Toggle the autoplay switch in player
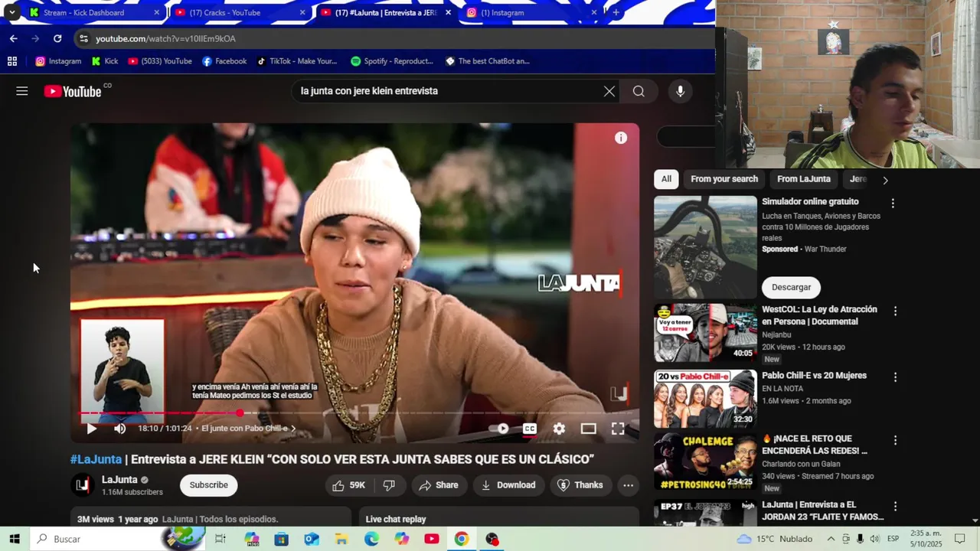The width and height of the screenshot is (980, 551). pos(498,429)
